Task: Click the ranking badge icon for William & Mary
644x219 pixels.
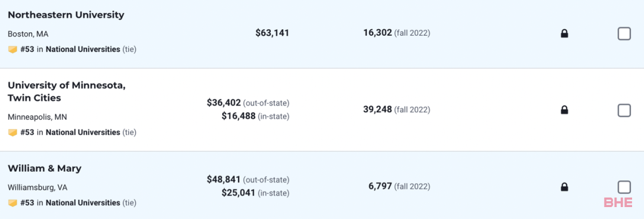Action: (13, 203)
